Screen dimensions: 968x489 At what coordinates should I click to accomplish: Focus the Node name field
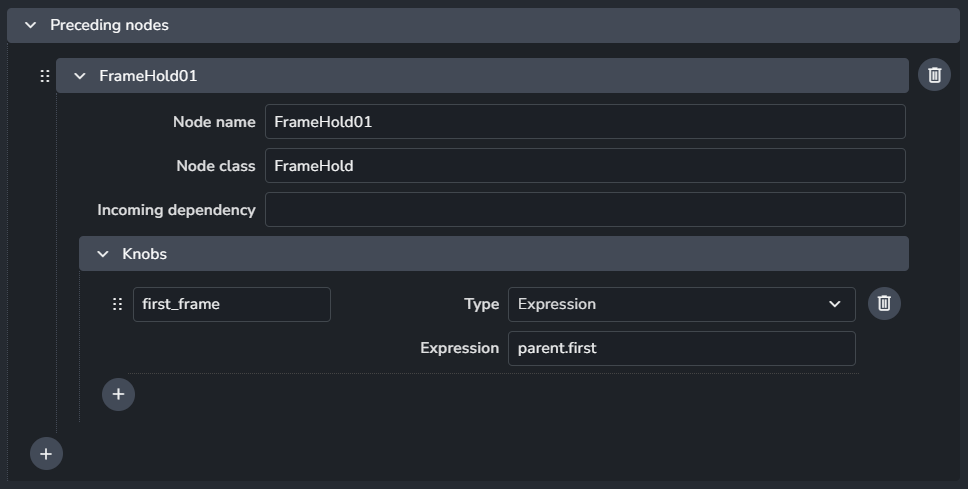(585, 122)
